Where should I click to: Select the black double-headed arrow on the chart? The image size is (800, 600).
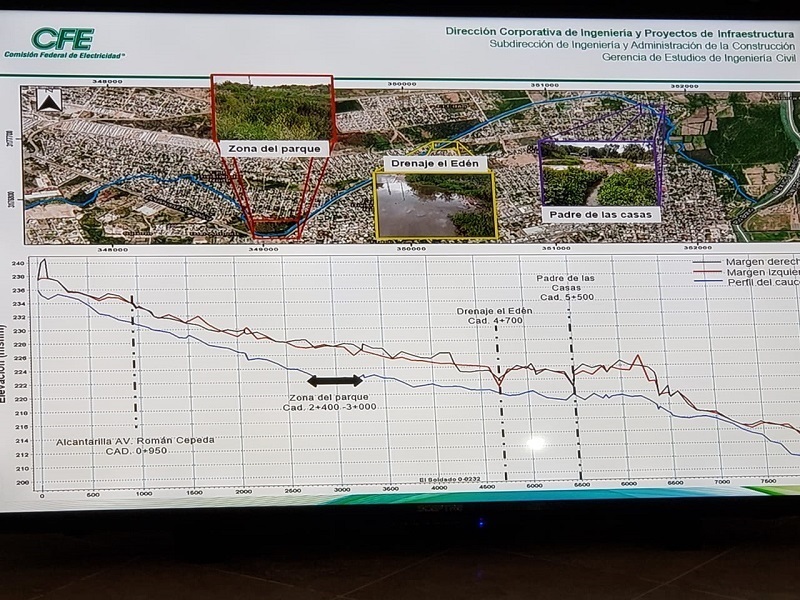click(x=335, y=381)
